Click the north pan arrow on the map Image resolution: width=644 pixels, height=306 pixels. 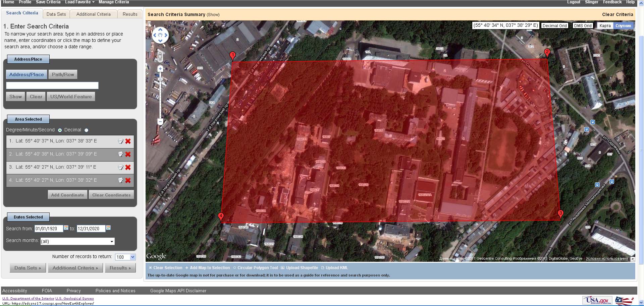(160, 29)
